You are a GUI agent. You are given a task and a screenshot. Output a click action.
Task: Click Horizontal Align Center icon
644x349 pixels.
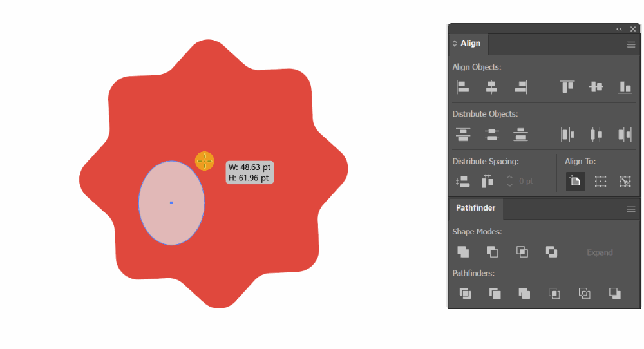(x=491, y=87)
